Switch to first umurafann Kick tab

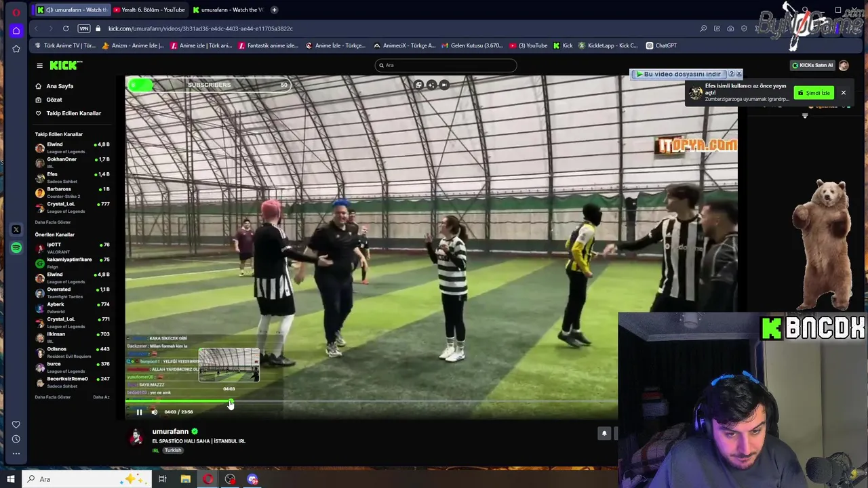point(71,9)
